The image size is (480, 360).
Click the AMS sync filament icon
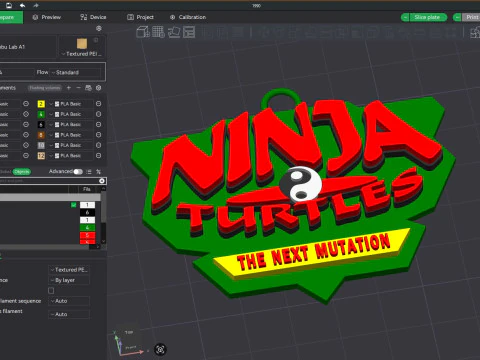[x=88, y=88]
